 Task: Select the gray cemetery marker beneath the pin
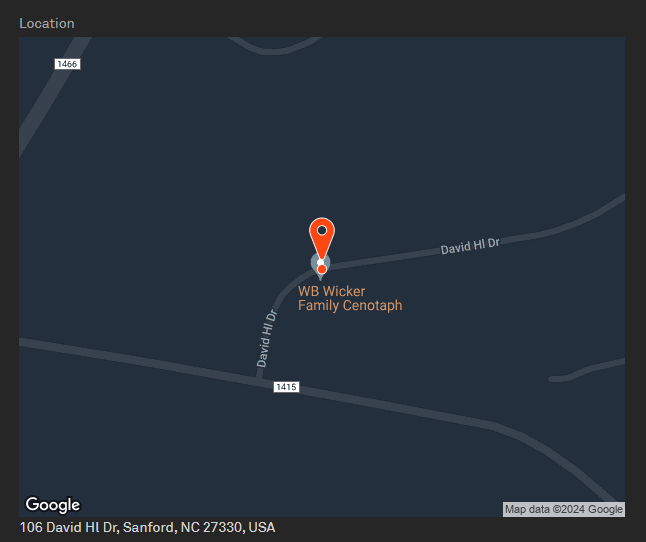click(x=320, y=266)
